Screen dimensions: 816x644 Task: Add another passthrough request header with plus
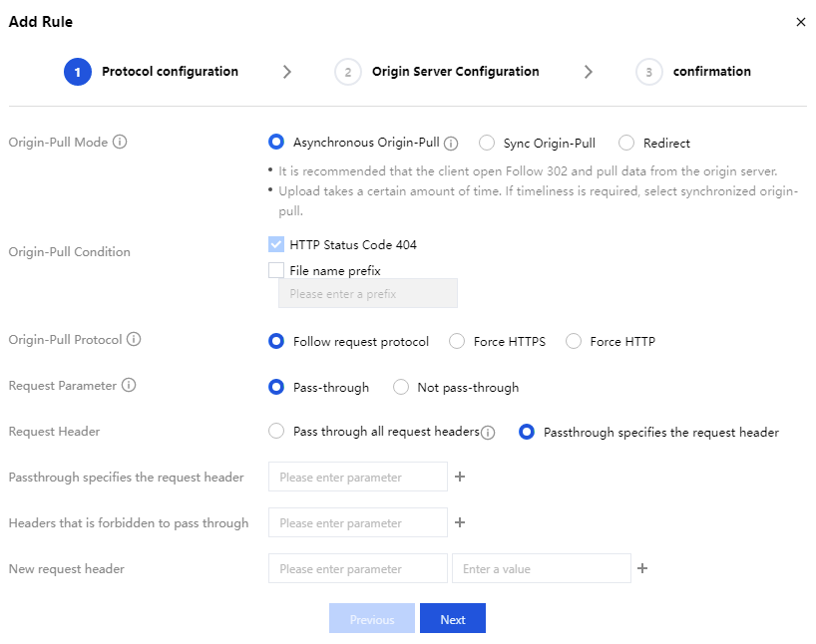(x=460, y=478)
